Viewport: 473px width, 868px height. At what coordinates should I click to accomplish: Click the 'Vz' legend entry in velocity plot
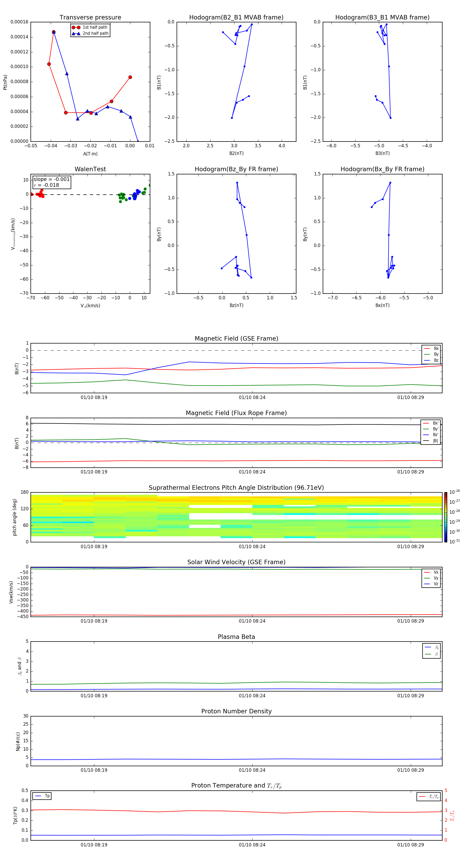(x=431, y=584)
